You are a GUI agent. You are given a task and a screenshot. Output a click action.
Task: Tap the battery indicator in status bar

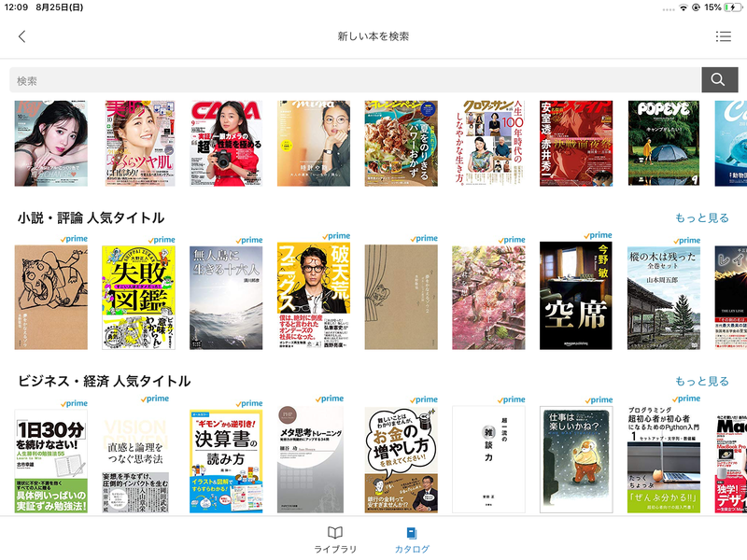point(733,7)
